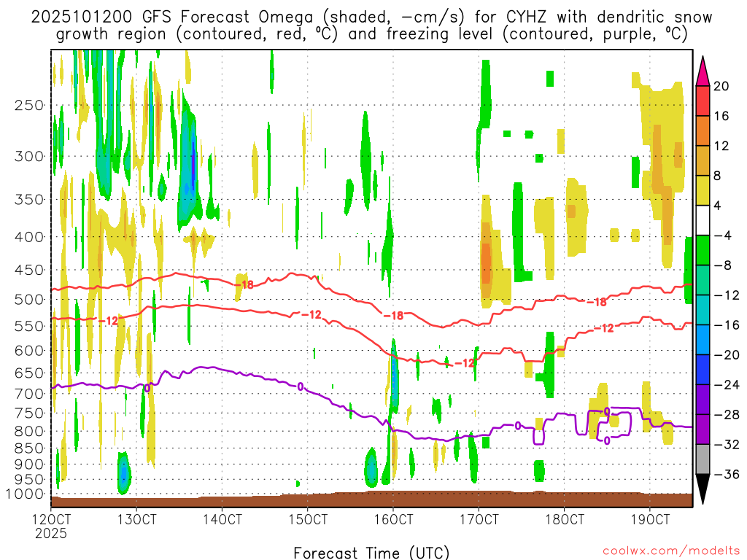Image resolution: width=747 pixels, height=560 pixels.
Task: Click the 550 pressure level label
Action: coord(29,326)
